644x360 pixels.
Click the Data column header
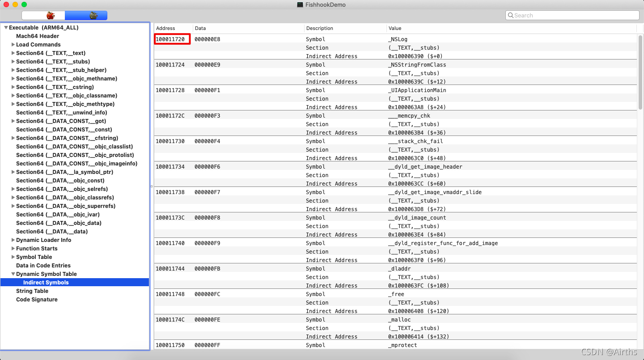coord(249,28)
